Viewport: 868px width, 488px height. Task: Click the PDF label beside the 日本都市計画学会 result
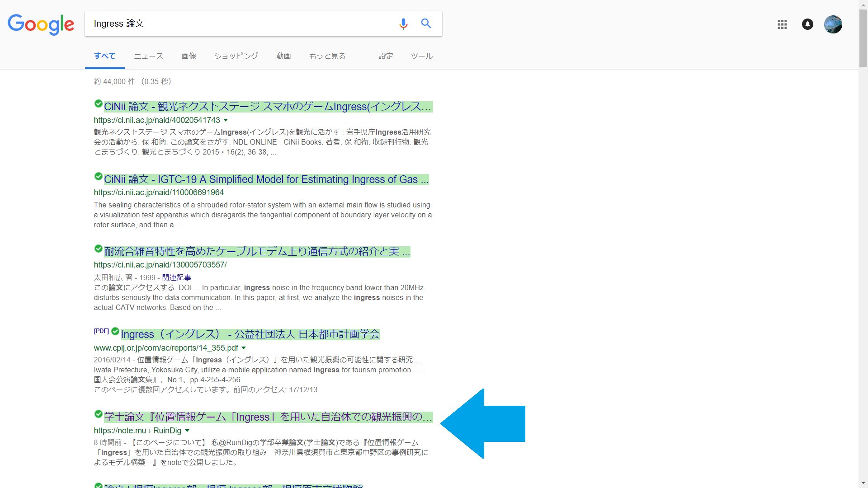pyautogui.click(x=101, y=331)
